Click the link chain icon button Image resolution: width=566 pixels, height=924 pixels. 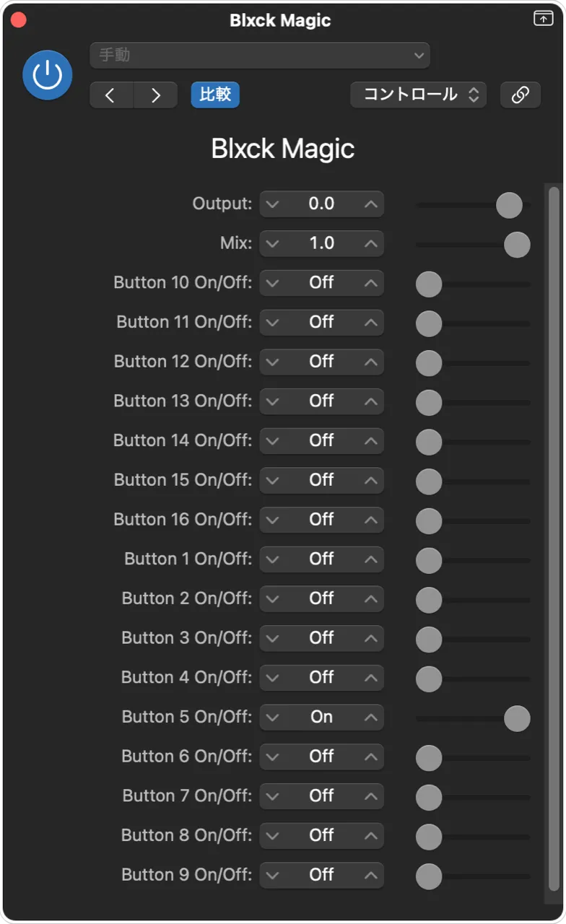click(520, 95)
